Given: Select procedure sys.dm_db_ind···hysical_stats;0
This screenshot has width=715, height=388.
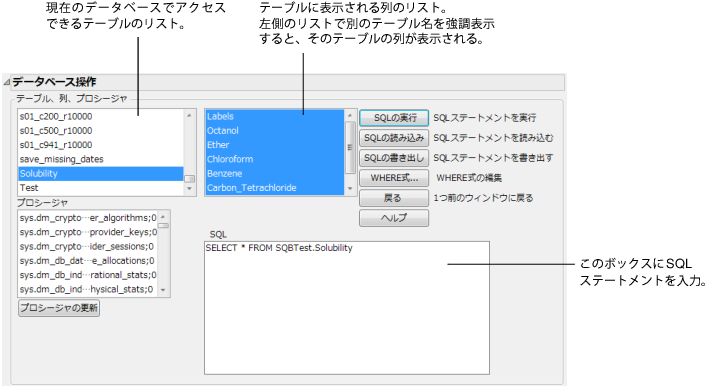Looking at the screenshot, I should pyautogui.click(x=88, y=289).
